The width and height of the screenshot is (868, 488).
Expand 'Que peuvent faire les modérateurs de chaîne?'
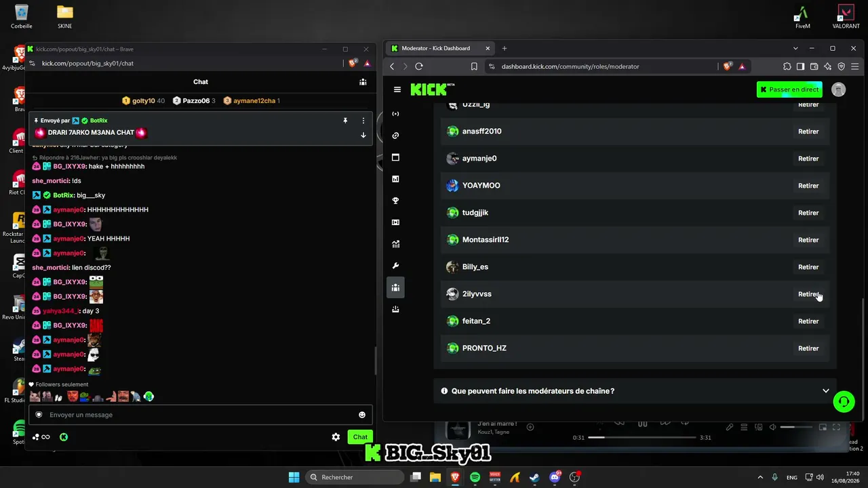tap(635, 391)
